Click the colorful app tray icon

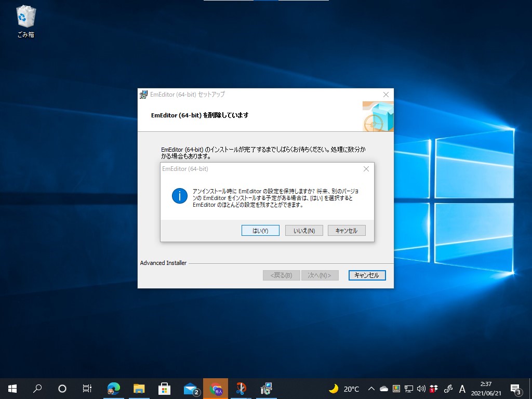396,389
